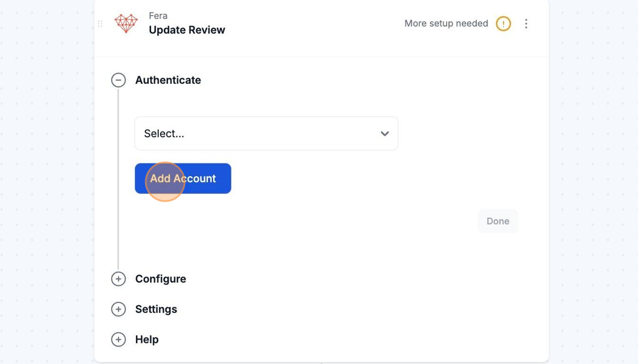Expand Help with its plus icon
638x364 pixels.
(x=118, y=340)
